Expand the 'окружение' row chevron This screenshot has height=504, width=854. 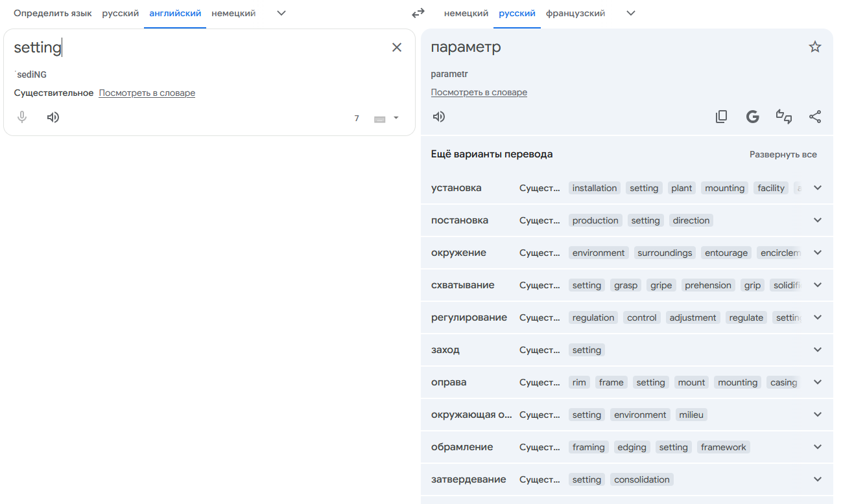pyautogui.click(x=818, y=253)
